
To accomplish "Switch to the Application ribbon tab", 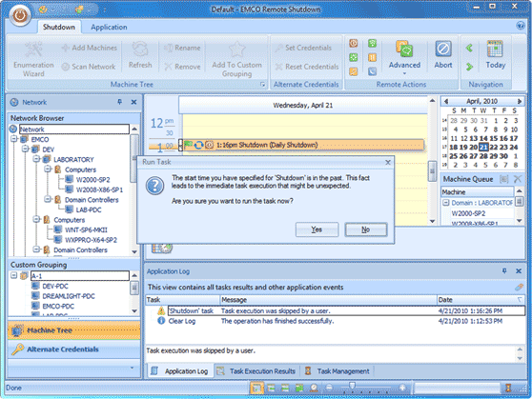I will (x=109, y=27).
